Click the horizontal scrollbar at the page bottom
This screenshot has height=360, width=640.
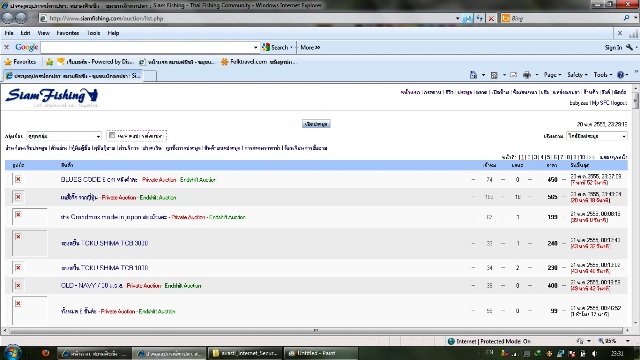click(x=316, y=331)
